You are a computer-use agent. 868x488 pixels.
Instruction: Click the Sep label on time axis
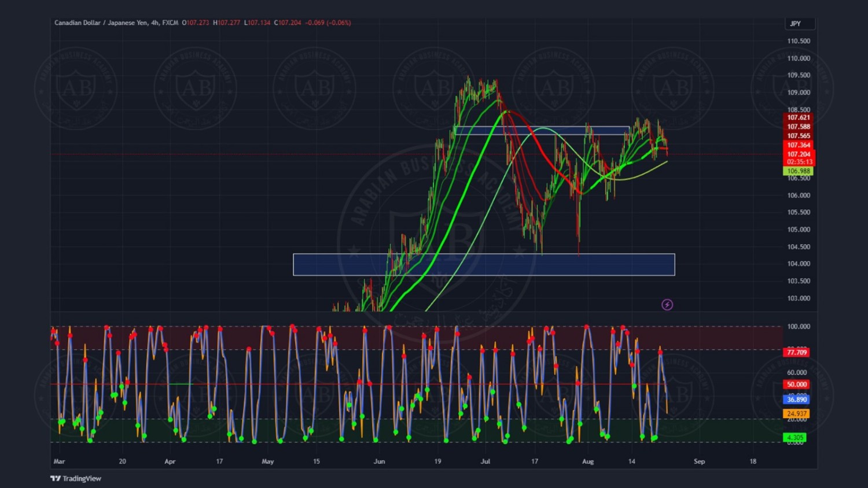699,461
